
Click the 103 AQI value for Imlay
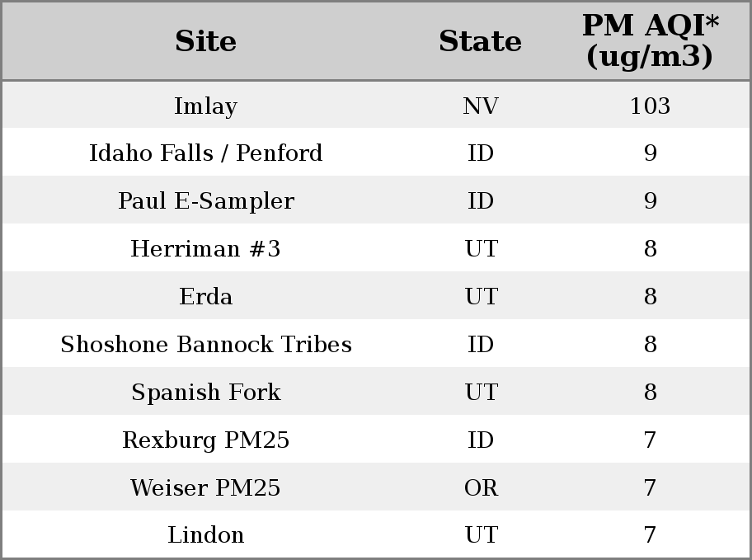click(651, 106)
